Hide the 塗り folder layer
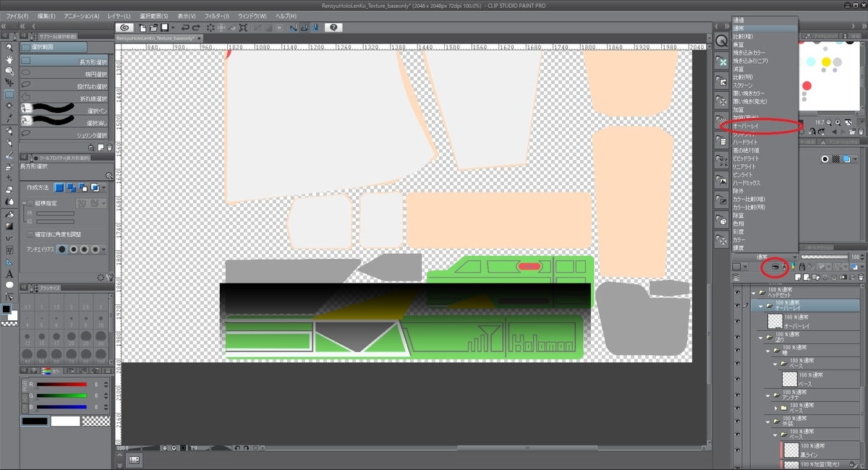Image resolution: width=868 pixels, height=470 pixels. click(x=737, y=337)
